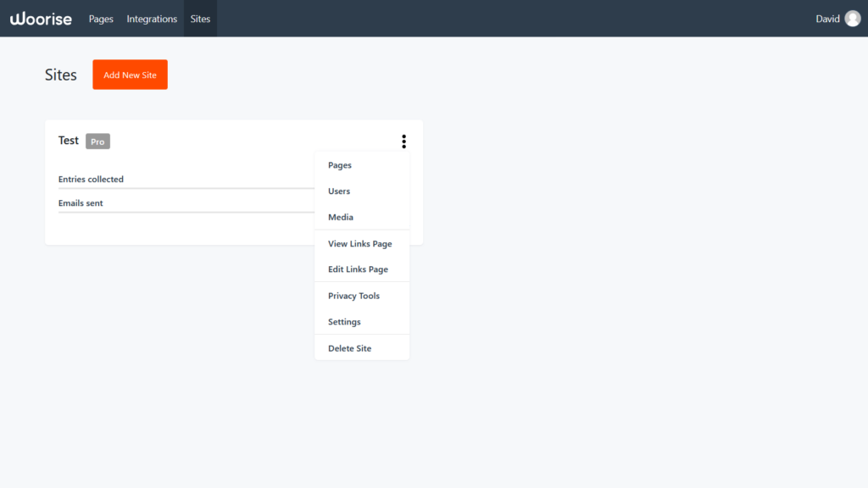This screenshot has width=868, height=488.
Task: Click Edit Links Page in the menu
Action: 358,269
